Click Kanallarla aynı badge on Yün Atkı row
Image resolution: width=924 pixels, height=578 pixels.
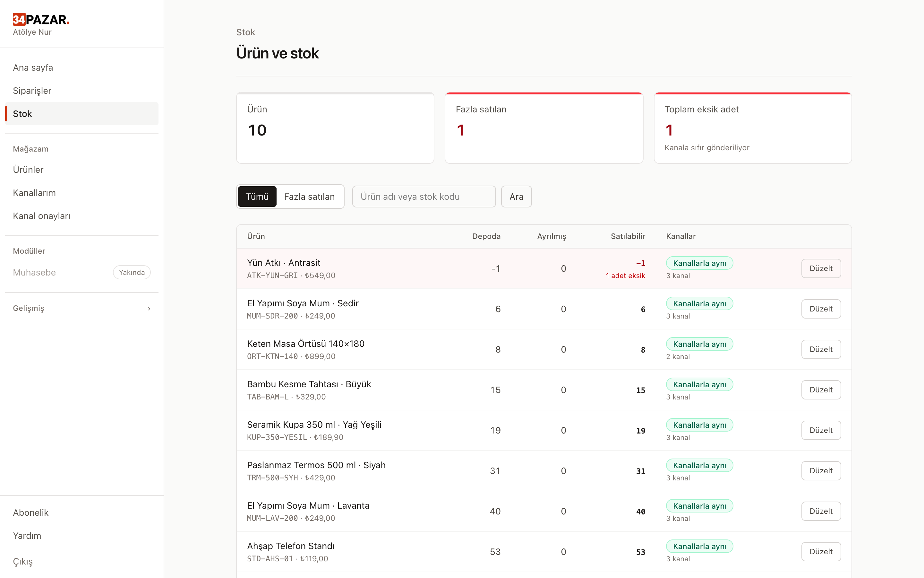point(699,263)
